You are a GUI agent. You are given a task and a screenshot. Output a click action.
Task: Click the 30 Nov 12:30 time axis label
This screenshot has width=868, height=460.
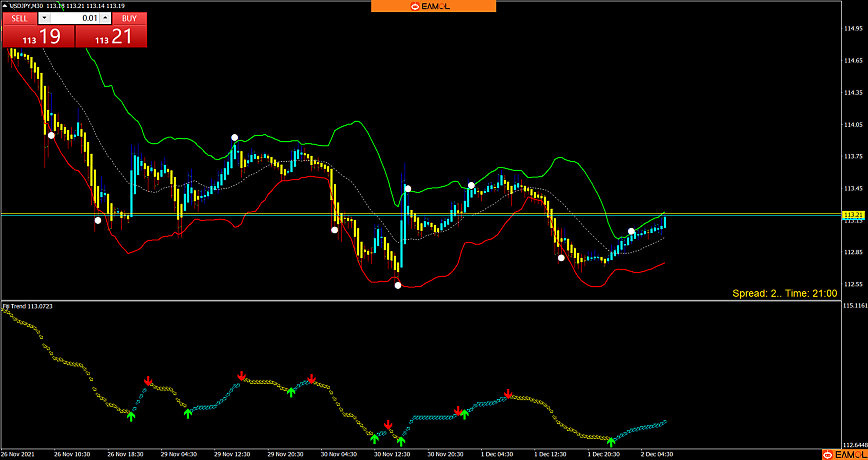click(392, 454)
